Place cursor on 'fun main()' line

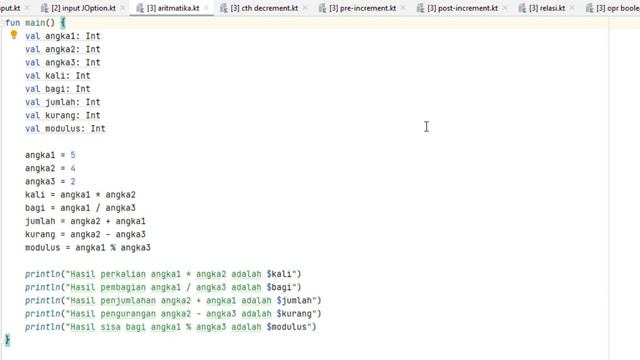(x=35, y=23)
